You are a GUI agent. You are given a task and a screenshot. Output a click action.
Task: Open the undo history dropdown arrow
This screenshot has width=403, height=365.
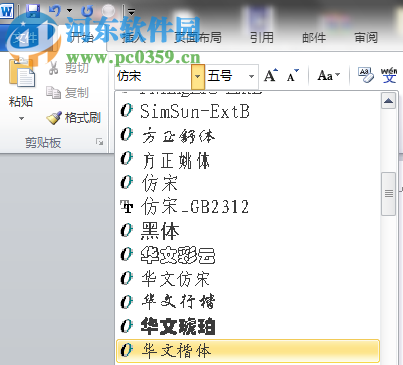point(69,11)
